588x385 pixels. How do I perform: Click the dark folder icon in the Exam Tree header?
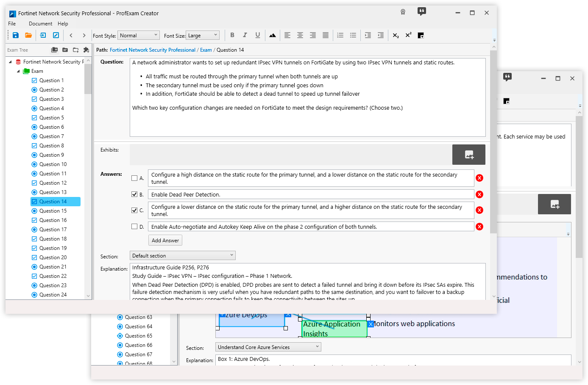[65, 50]
